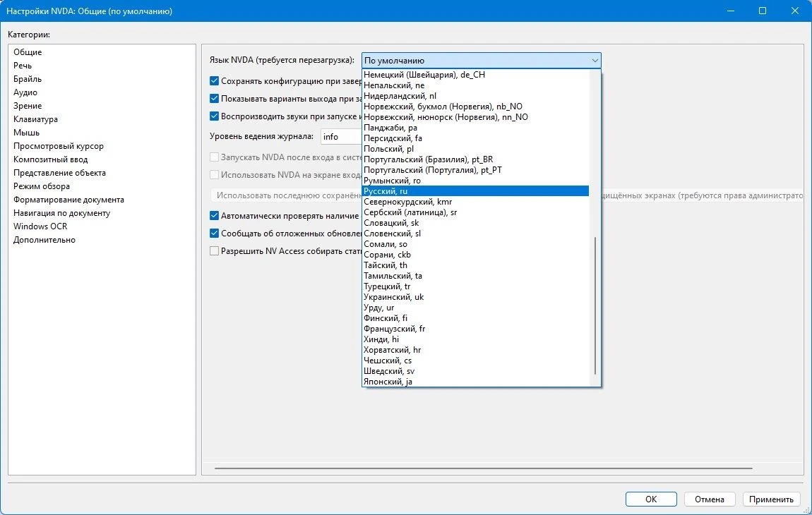Select Сербский (латиница), sr
This screenshot has width=812, height=515.
[475, 212]
